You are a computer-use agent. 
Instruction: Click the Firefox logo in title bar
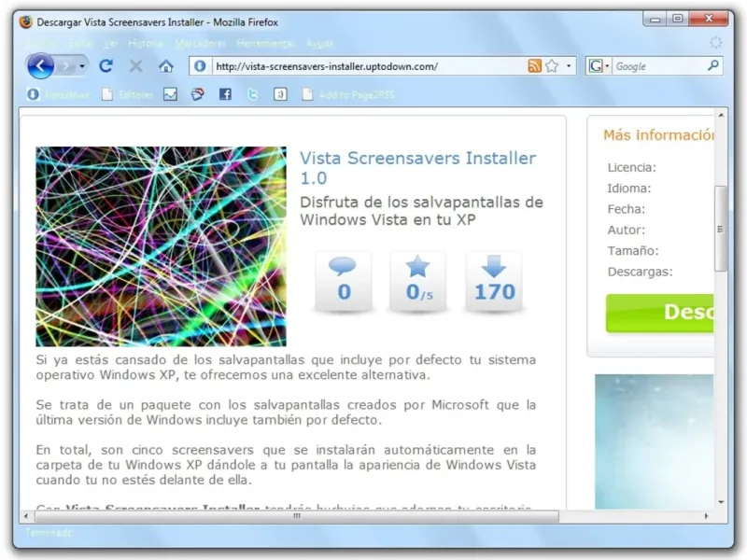click(26, 21)
